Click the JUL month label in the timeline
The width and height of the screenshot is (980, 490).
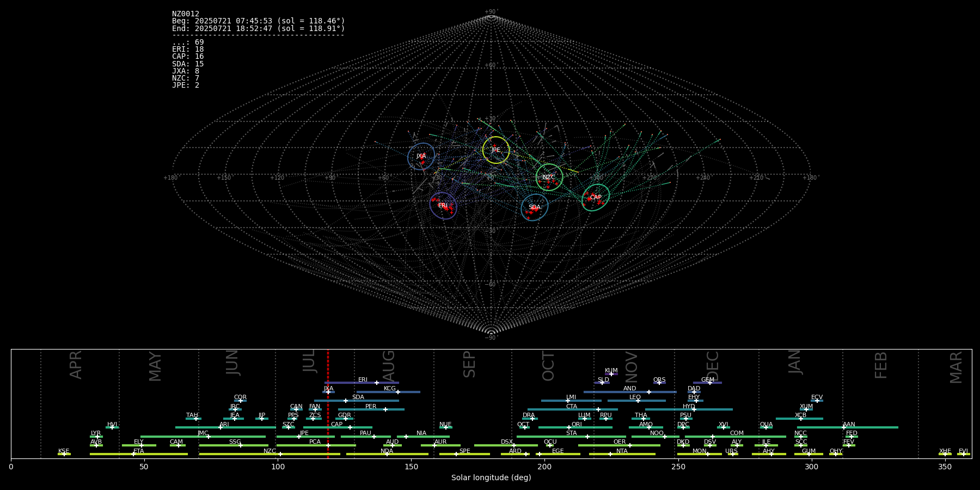point(309,360)
